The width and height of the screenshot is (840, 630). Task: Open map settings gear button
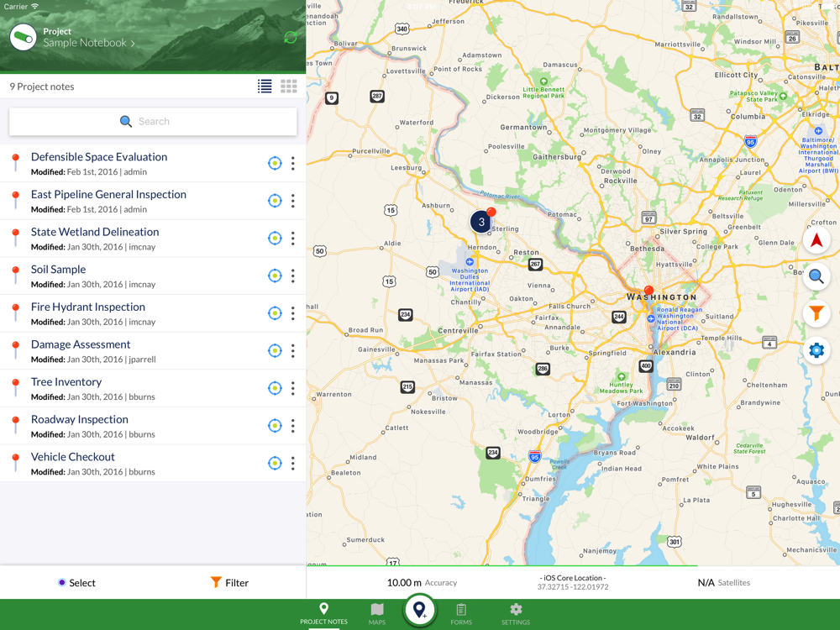tap(816, 350)
